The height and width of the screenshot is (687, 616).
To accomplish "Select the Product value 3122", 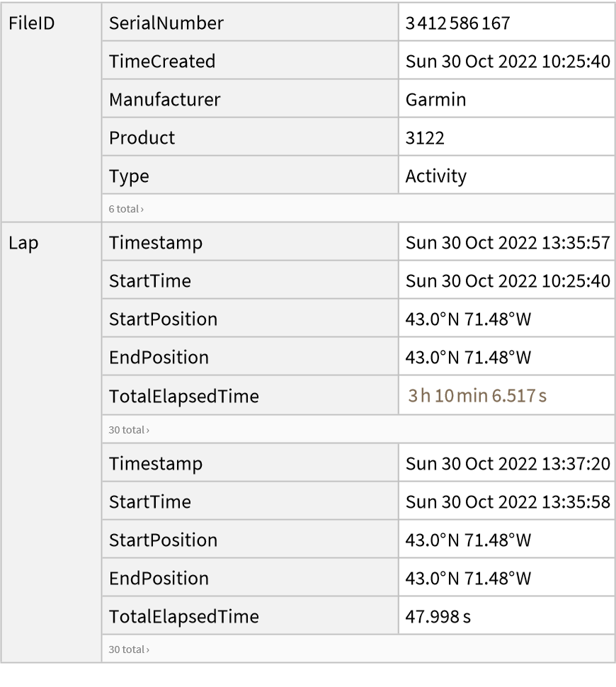I will (x=425, y=137).
